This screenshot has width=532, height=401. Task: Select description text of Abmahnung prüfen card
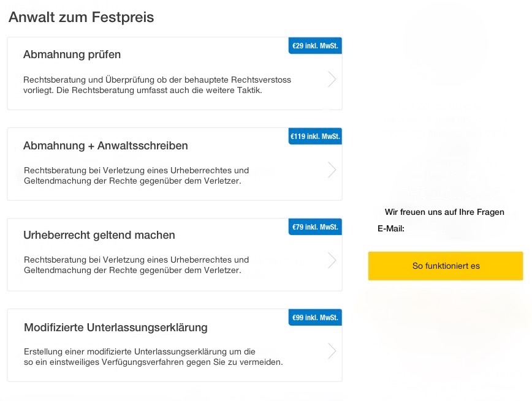click(x=157, y=85)
